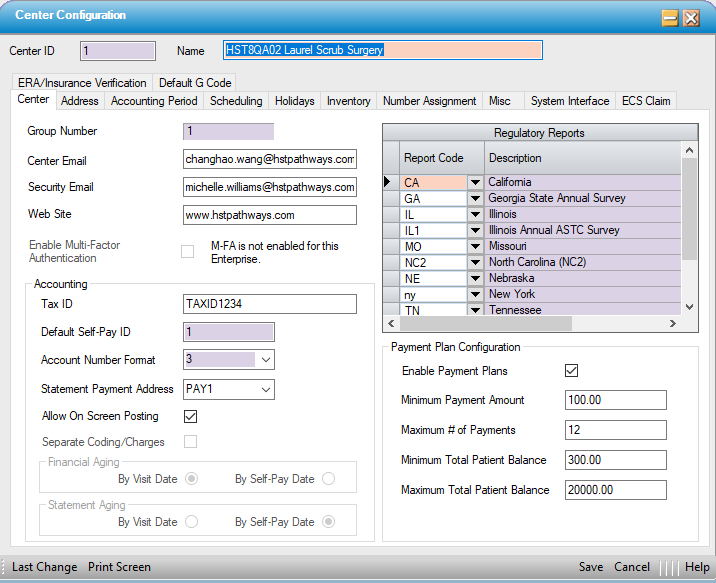Open Account Number Format dropdown
The height and width of the screenshot is (583, 716).
point(265,360)
